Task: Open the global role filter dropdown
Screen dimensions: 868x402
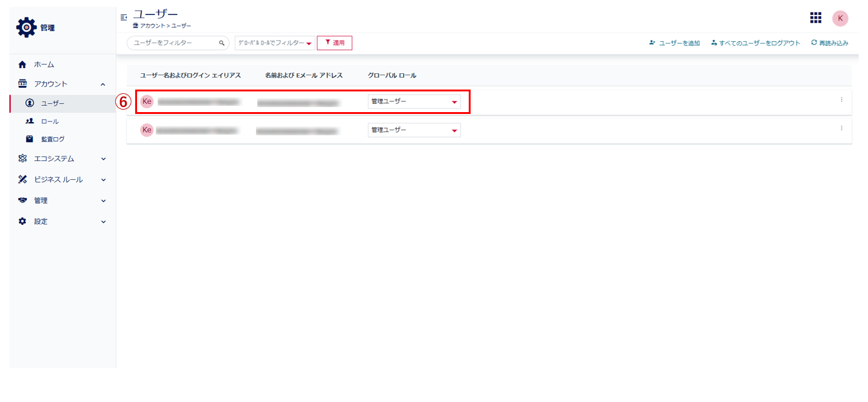Action: (x=275, y=43)
